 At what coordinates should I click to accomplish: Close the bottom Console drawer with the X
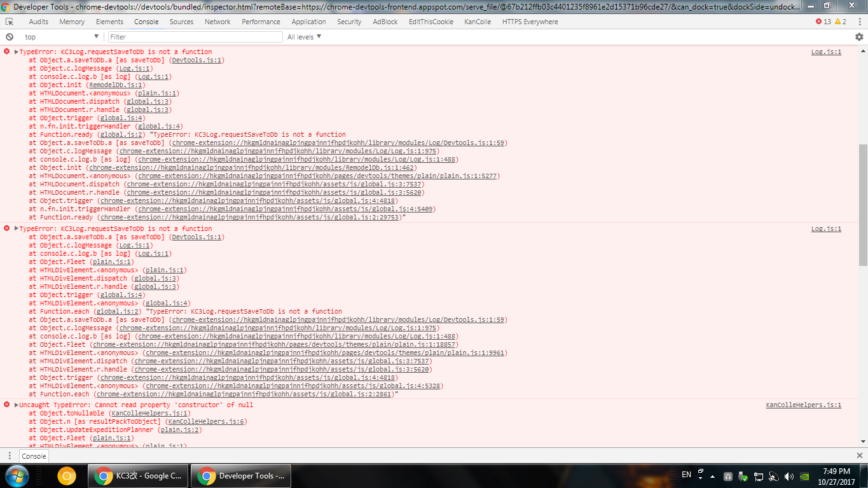pos(861,456)
